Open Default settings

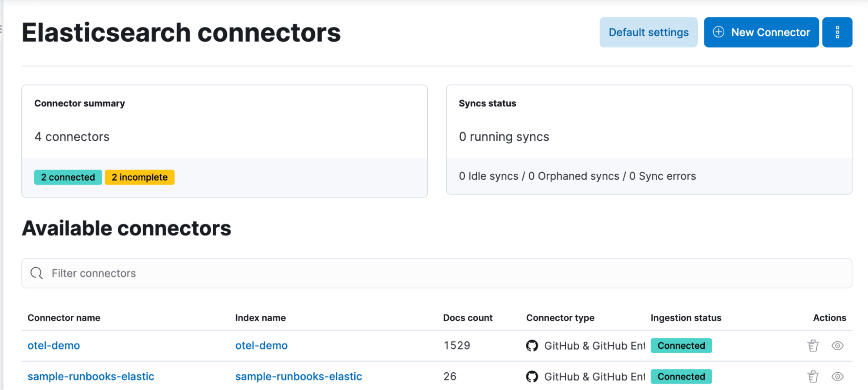[x=648, y=32]
